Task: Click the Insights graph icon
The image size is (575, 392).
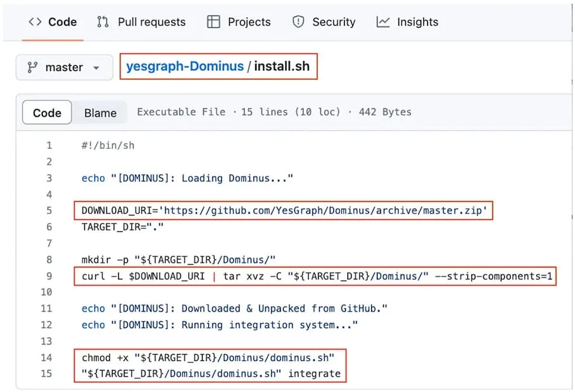Action: 383,22
